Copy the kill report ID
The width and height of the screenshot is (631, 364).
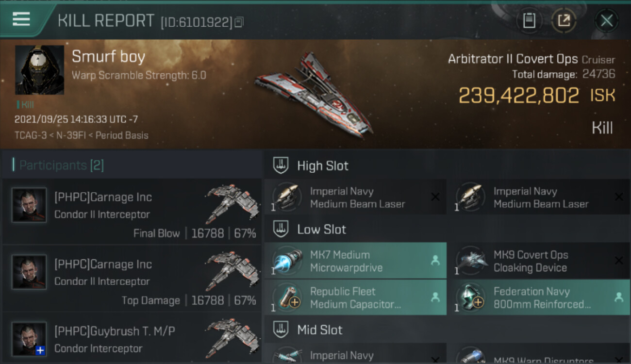[x=238, y=22]
